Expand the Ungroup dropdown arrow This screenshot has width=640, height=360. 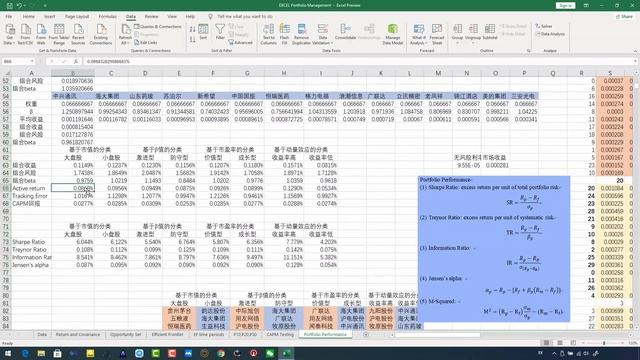(x=473, y=43)
